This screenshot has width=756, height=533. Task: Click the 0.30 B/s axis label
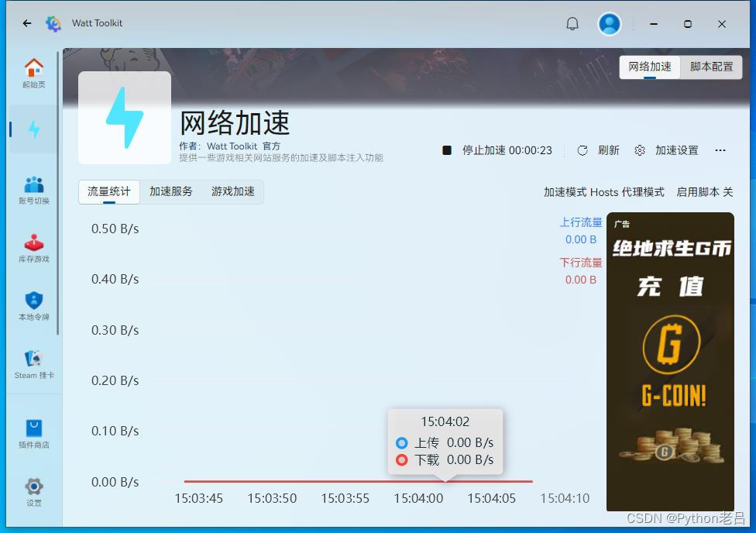click(115, 330)
